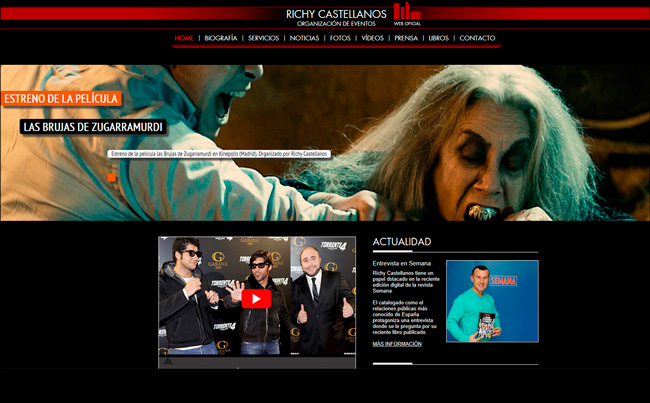This screenshot has height=403, width=650.
Task: Play the YouTube video
Action: [256, 299]
